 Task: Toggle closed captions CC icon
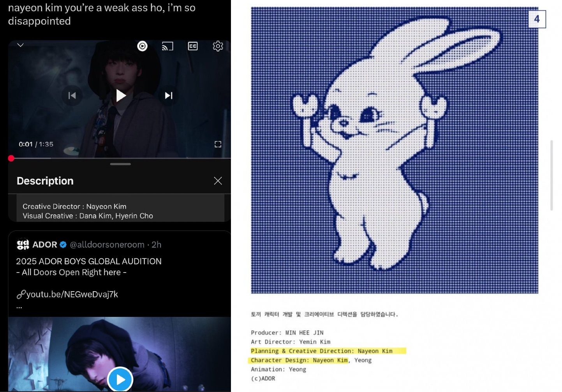point(193,46)
